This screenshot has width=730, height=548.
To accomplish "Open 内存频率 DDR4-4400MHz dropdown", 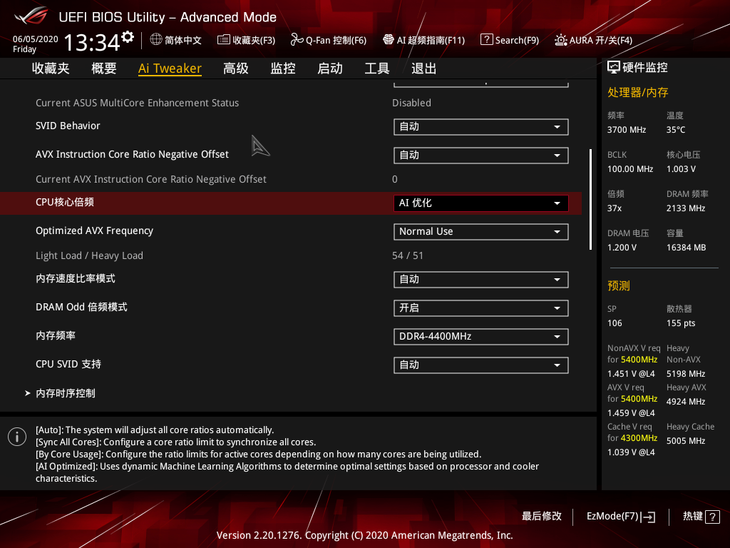I will coord(480,336).
